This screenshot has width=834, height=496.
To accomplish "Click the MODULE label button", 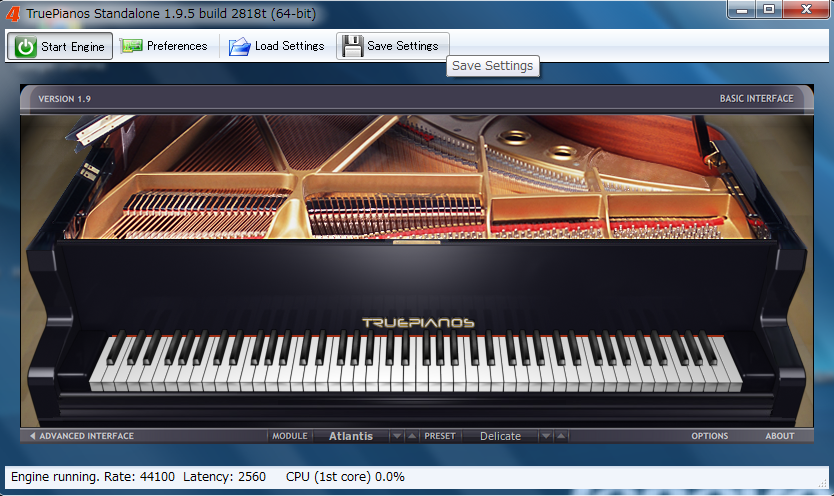I will point(290,436).
